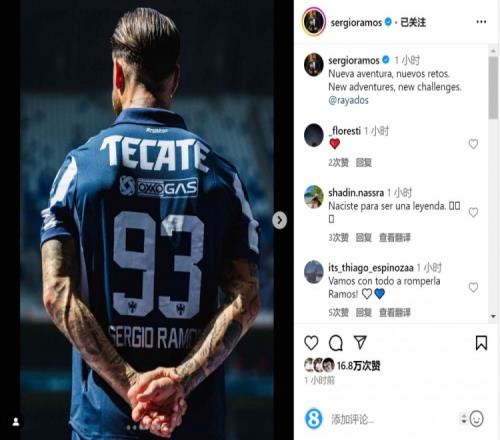Click the add comment input field
This screenshot has width=500, height=440.
(x=393, y=419)
